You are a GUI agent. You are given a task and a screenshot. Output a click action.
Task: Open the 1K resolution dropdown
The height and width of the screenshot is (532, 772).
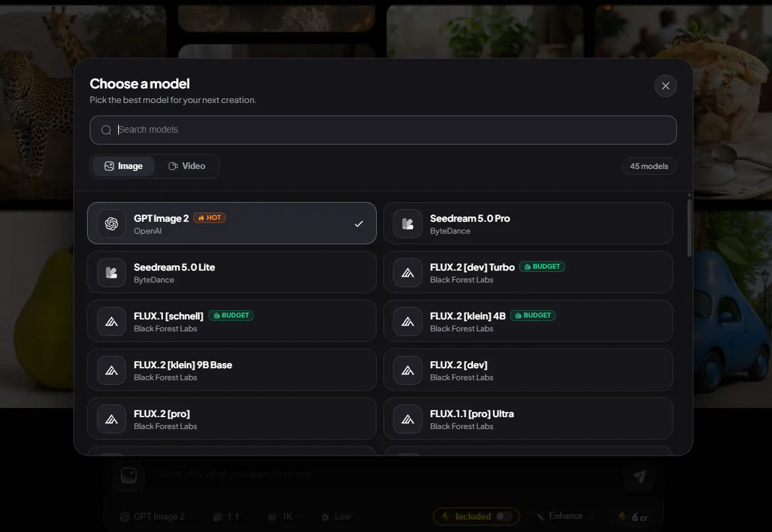pos(286,516)
